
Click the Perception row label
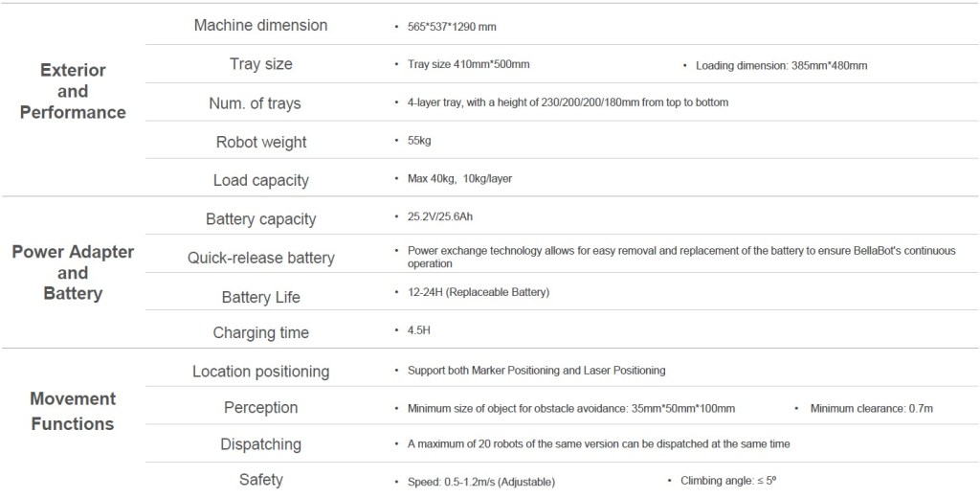click(x=260, y=407)
